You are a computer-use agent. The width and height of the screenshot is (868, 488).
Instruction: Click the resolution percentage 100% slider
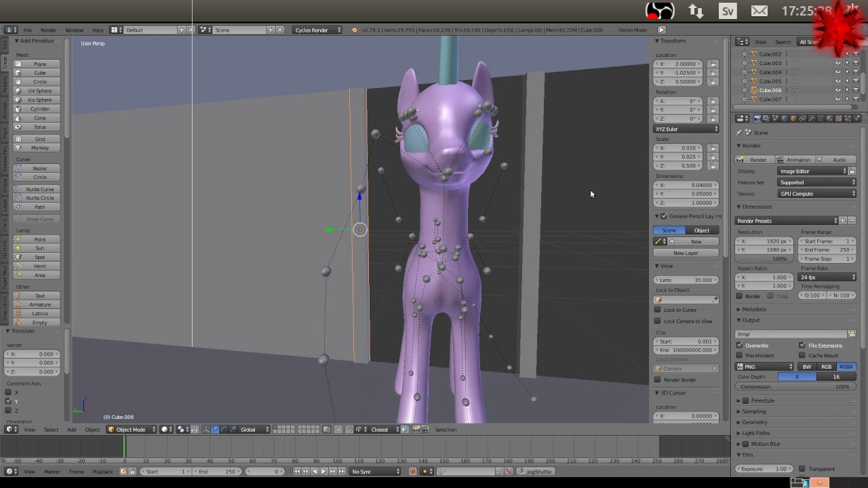764,259
